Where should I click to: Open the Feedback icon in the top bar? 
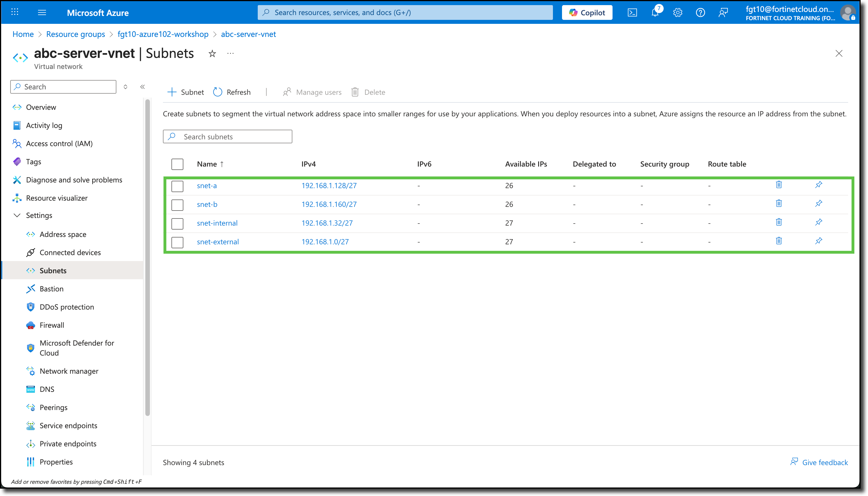tap(723, 12)
